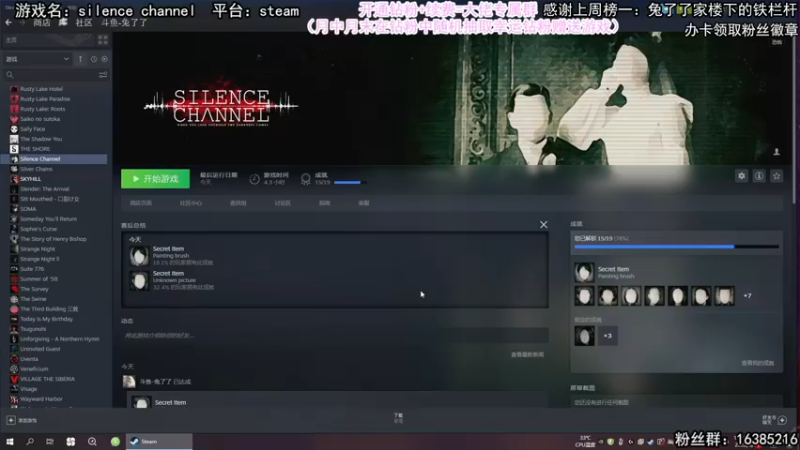This screenshot has width=800, height=450.
Task: Click the 斗鱼-兔了了 avatar in activity feed
Action: point(129,382)
